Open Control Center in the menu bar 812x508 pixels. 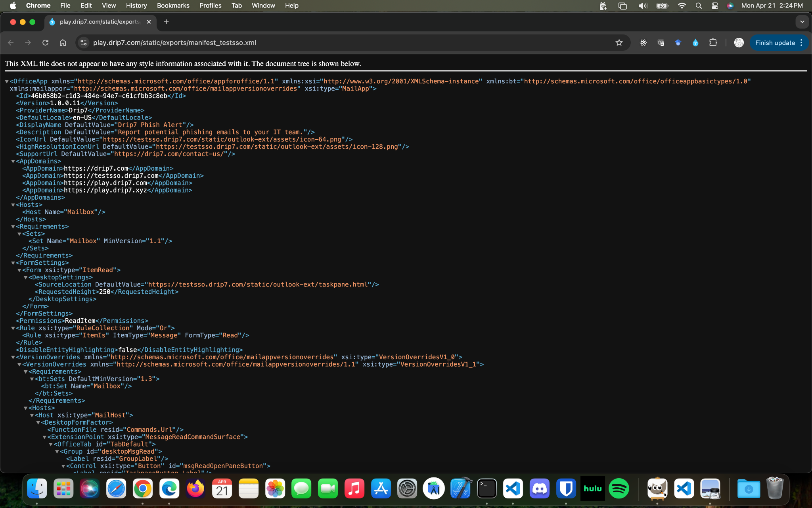pos(714,6)
